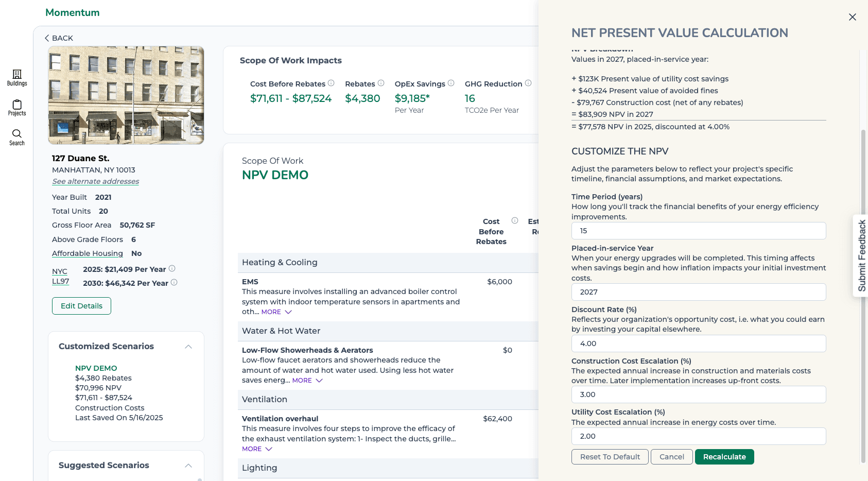868x481 pixels.
Task: Click info icon beside 2030 LL97 fine
Action: tap(174, 282)
